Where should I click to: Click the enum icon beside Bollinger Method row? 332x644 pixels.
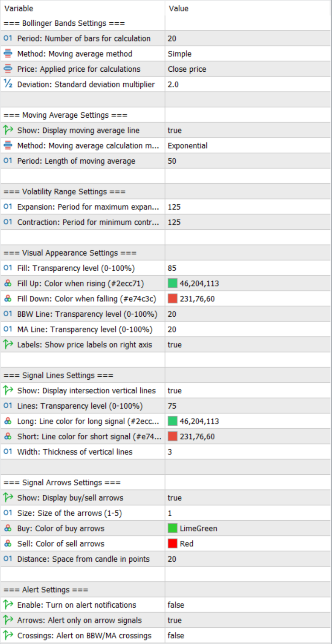8,54
